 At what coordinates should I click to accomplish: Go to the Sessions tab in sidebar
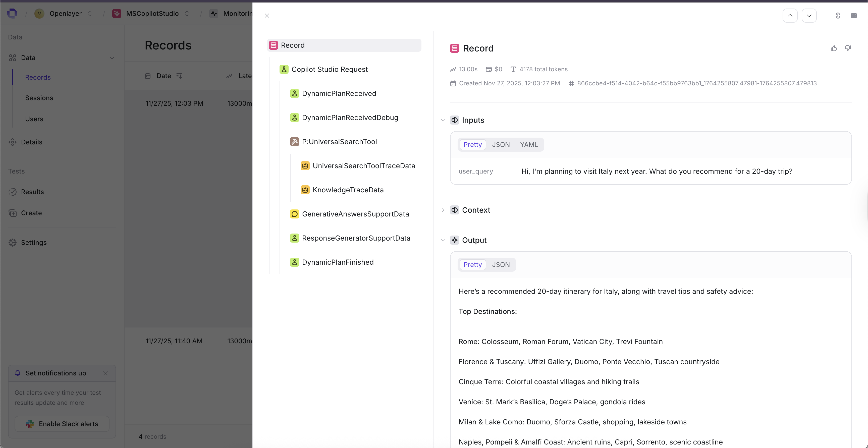point(39,98)
